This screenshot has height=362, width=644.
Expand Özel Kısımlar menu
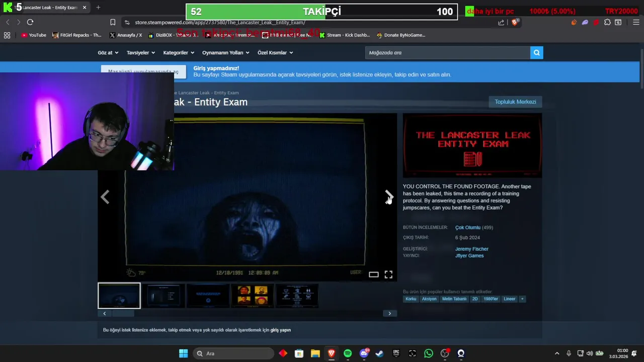[275, 53]
